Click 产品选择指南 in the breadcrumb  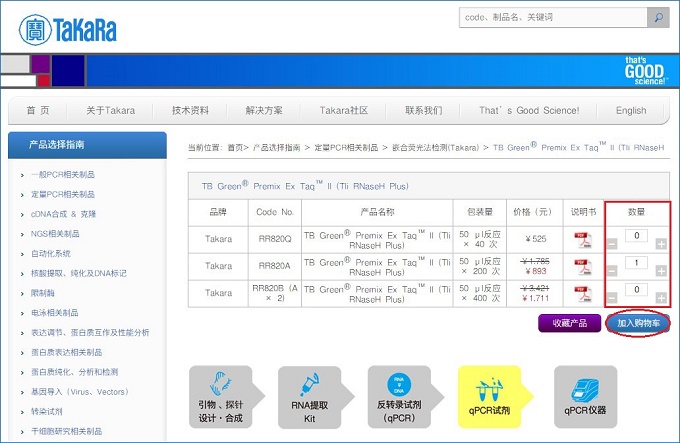click(276, 148)
